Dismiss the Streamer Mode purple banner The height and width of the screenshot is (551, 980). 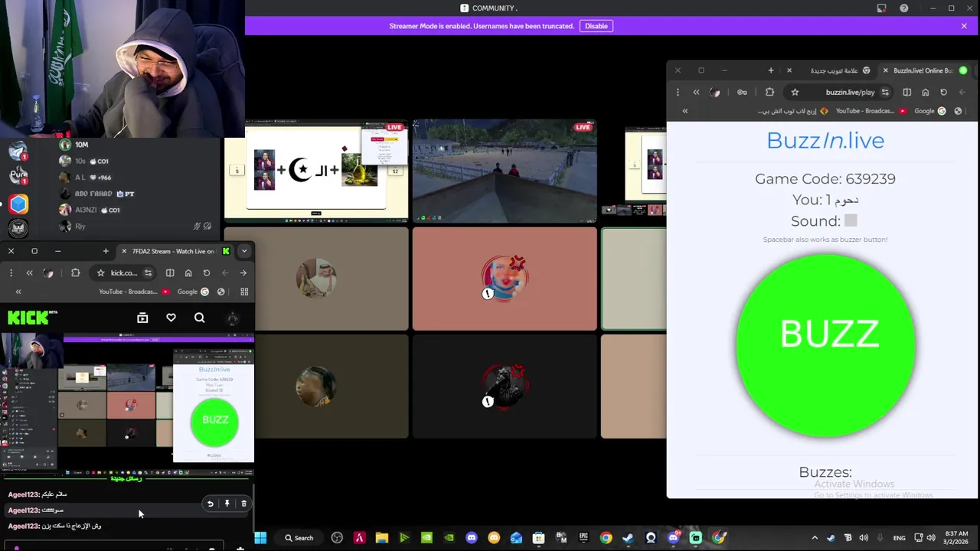point(964,26)
